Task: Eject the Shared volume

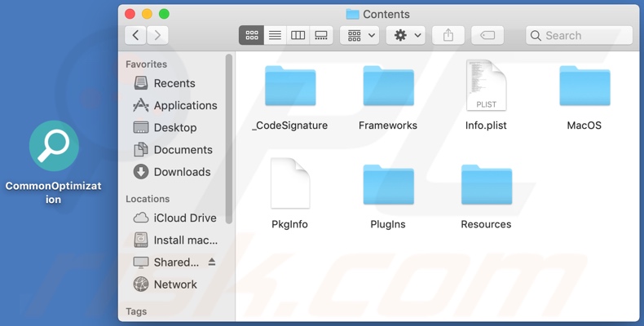Action: pos(212,262)
